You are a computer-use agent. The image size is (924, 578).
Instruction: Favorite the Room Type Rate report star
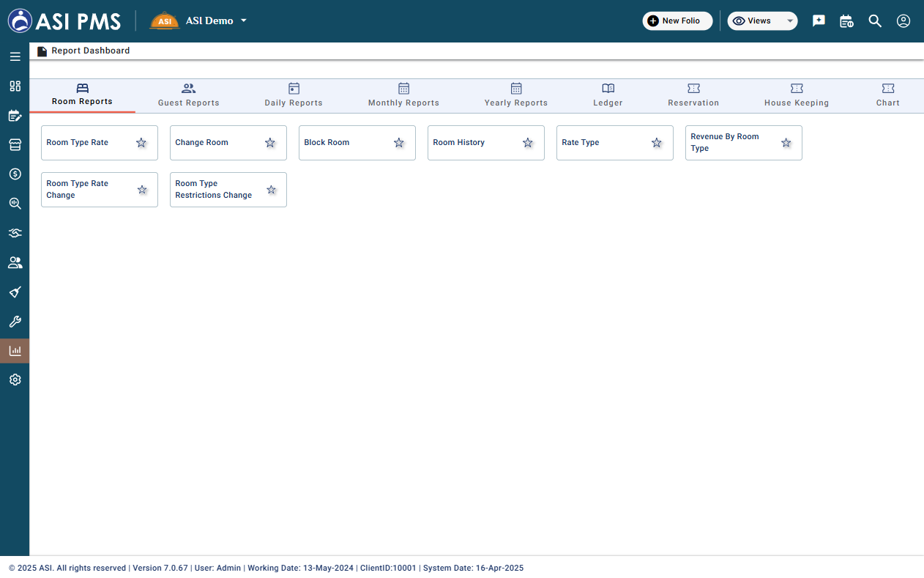coord(141,143)
